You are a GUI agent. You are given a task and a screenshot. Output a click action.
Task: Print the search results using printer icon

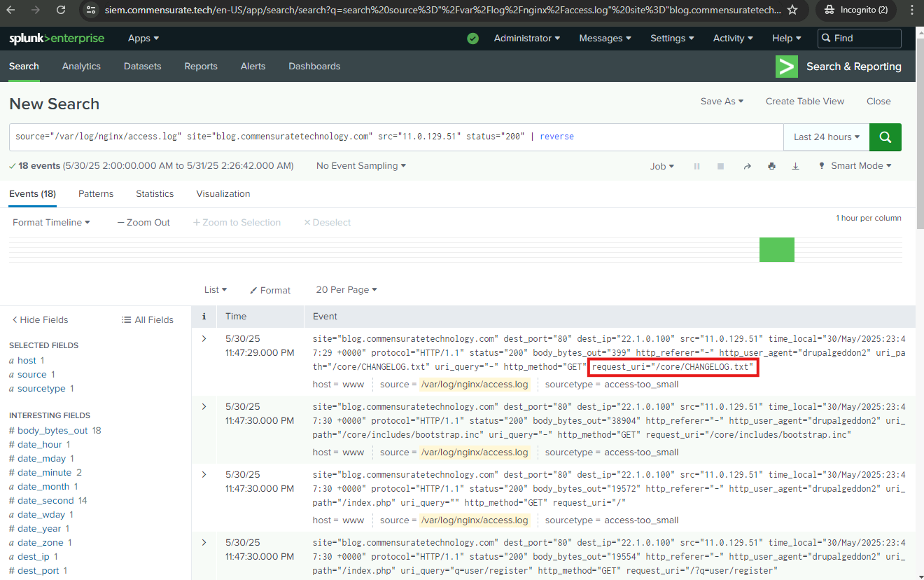(771, 166)
